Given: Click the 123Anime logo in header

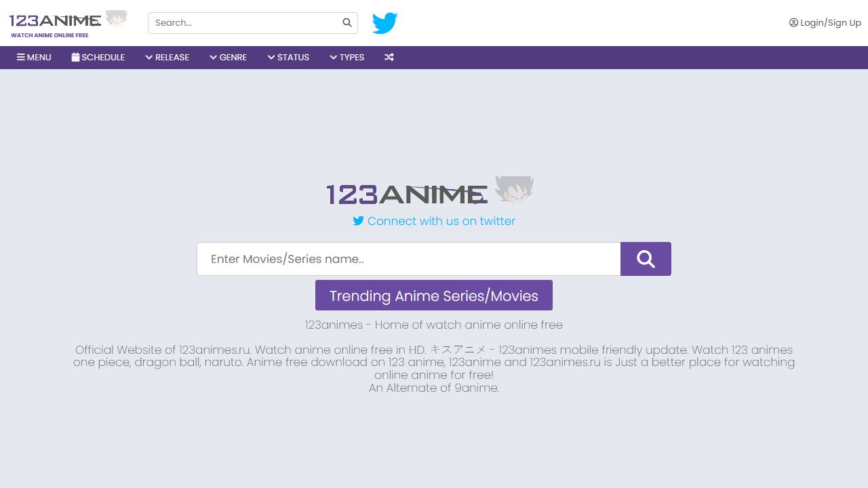Looking at the screenshot, I should click(x=68, y=24).
